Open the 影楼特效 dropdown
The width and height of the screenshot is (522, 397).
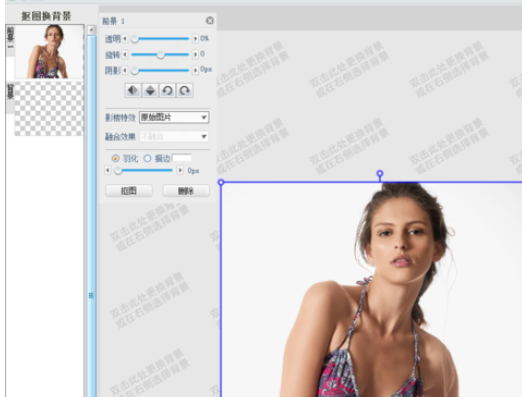pos(174,117)
